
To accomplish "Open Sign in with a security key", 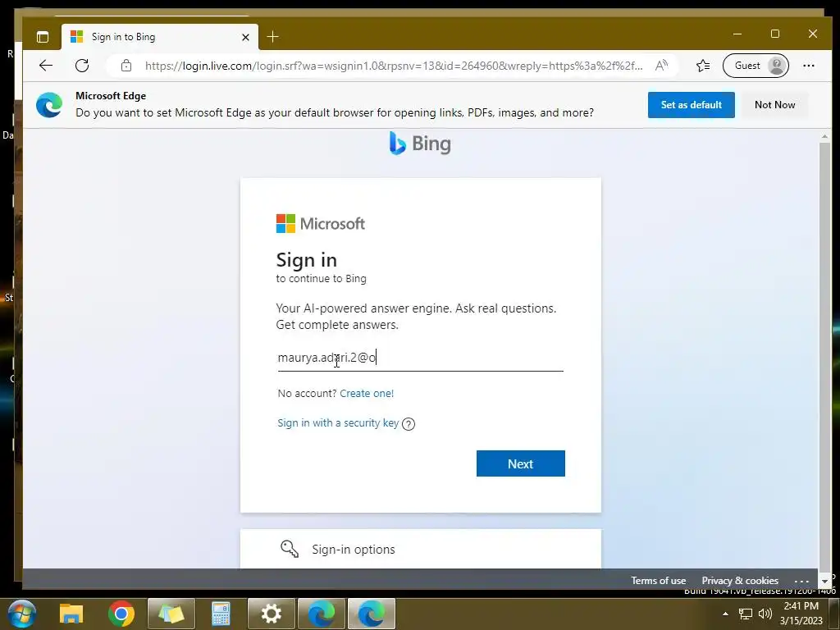I will [338, 423].
